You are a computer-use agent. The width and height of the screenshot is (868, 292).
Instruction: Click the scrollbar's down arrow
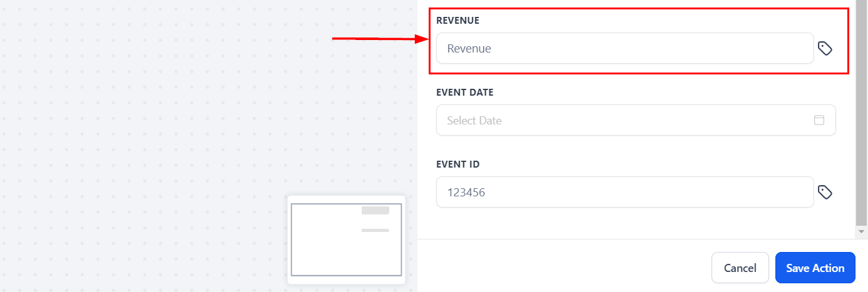pos(862,231)
